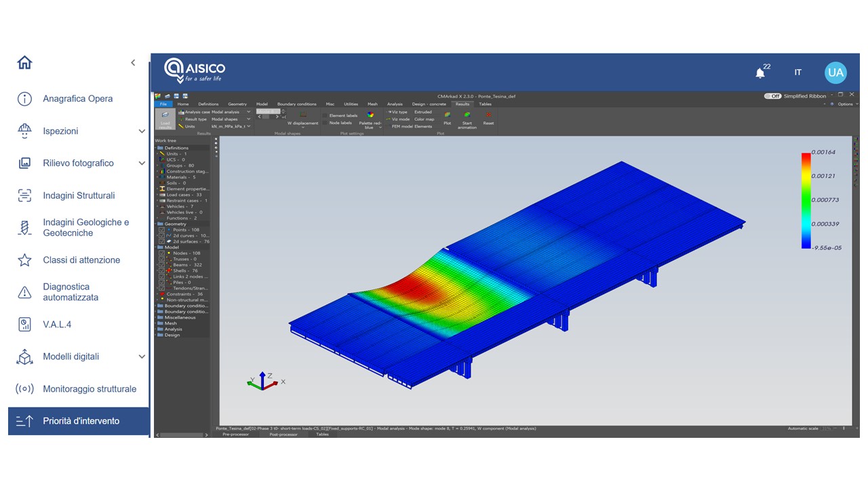
Task: Click the UA user avatar
Action: coord(835,73)
